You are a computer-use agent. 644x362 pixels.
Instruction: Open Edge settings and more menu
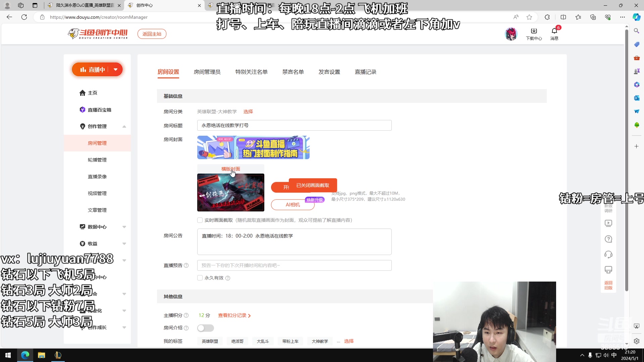click(623, 17)
